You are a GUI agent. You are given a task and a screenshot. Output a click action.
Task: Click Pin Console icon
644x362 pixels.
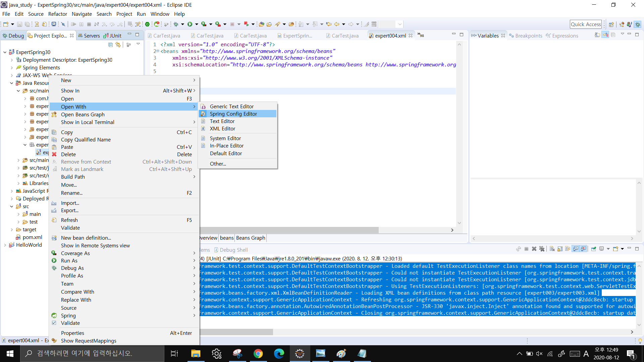[x=593, y=249]
